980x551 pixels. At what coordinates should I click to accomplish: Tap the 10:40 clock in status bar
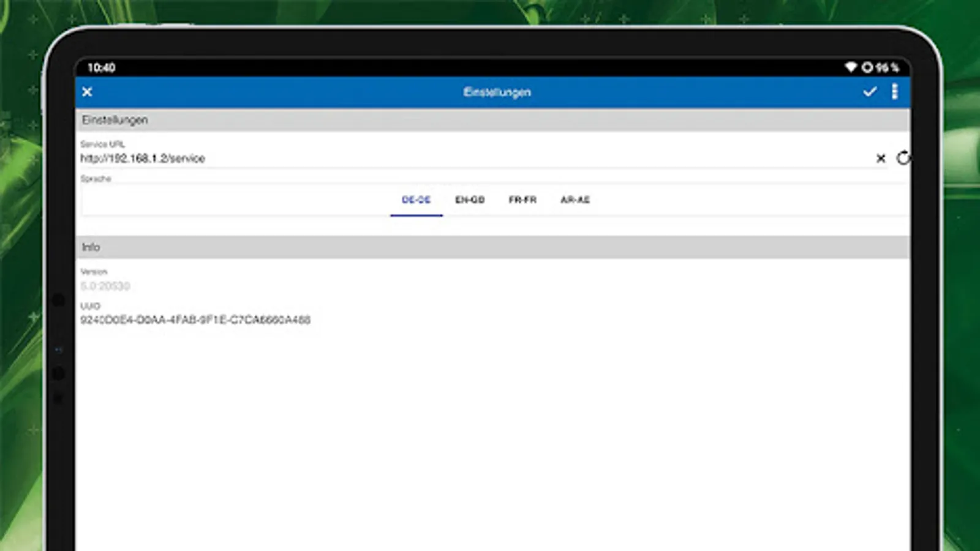pyautogui.click(x=101, y=67)
